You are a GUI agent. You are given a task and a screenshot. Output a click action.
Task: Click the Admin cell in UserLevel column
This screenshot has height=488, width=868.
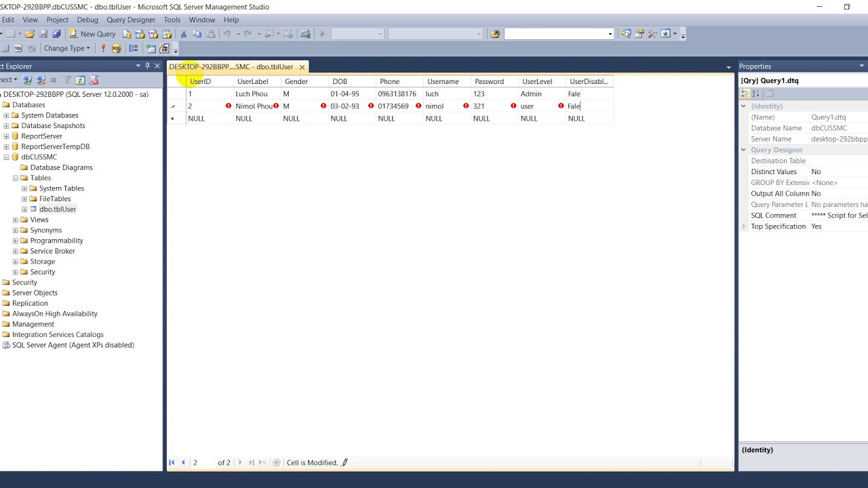click(542, 94)
